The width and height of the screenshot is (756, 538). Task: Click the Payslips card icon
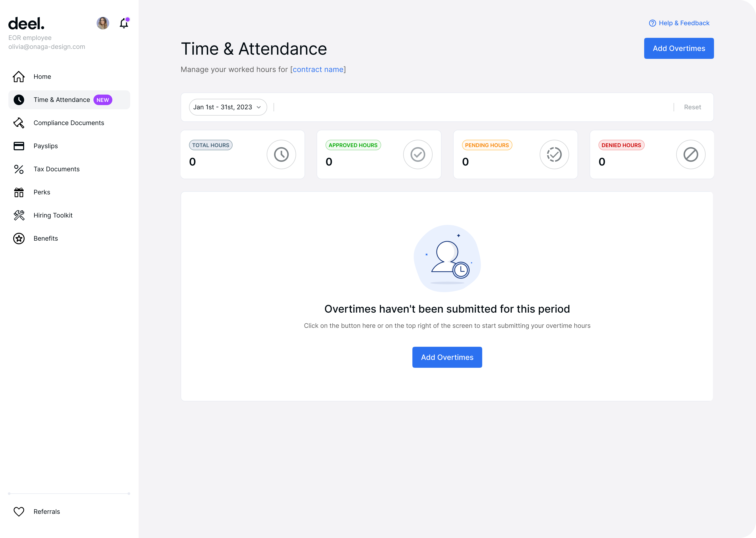pyautogui.click(x=19, y=146)
